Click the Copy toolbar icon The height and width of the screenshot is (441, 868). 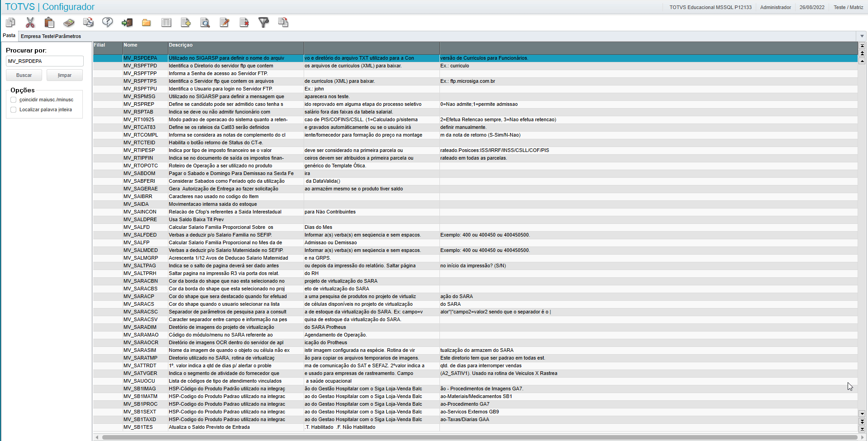click(x=10, y=22)
